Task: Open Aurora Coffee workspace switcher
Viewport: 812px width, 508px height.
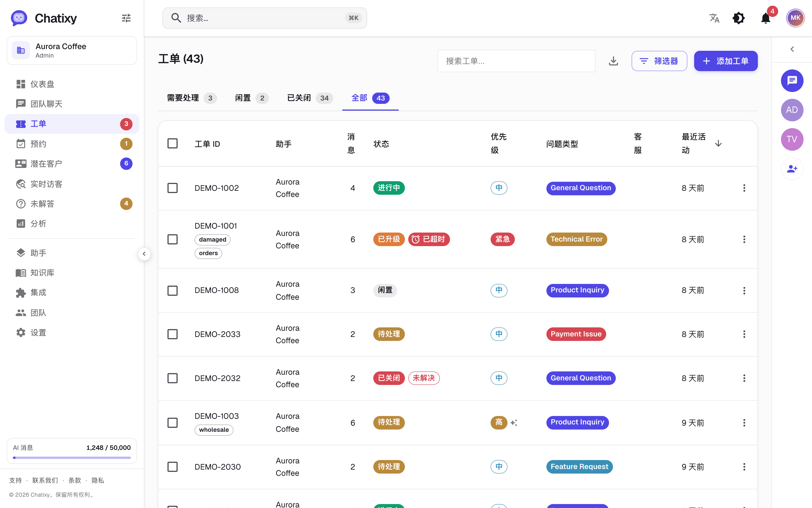Action: pyautogui.click(x=72, y=51)
